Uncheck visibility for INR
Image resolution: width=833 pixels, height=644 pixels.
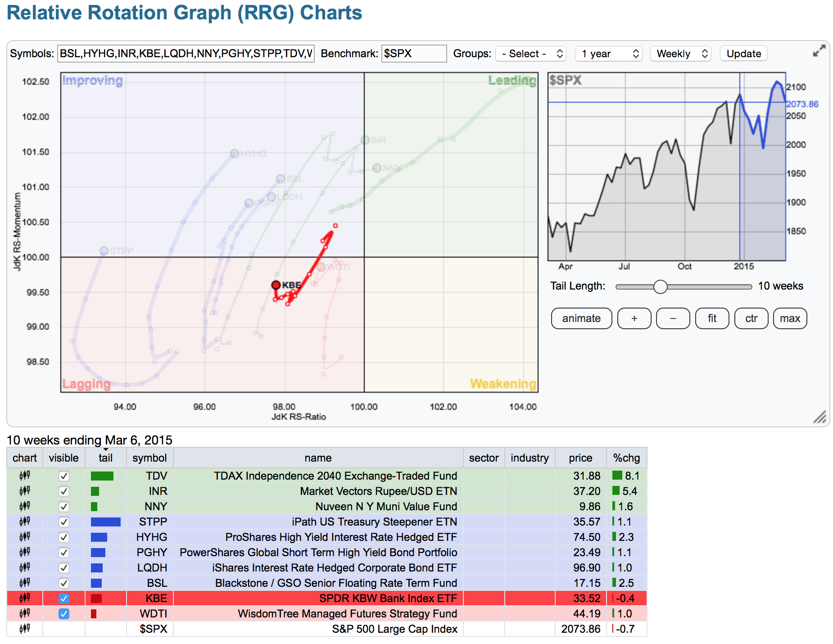pyautogui.click(x=64, y=491)
